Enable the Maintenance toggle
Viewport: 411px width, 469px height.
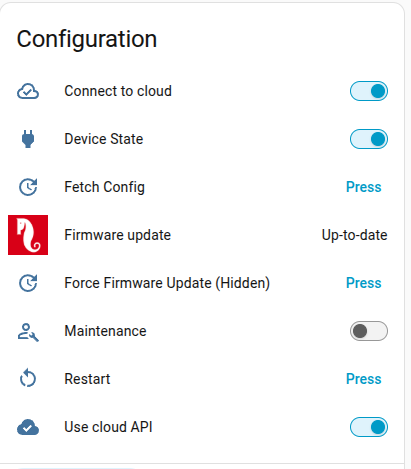pos(369,331)
